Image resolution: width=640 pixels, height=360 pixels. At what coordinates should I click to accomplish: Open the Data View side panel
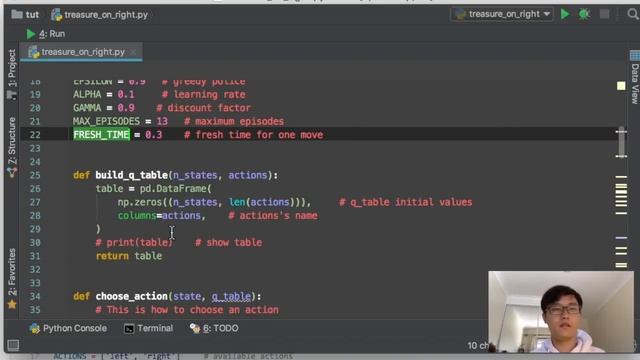[x=635, y=78]
